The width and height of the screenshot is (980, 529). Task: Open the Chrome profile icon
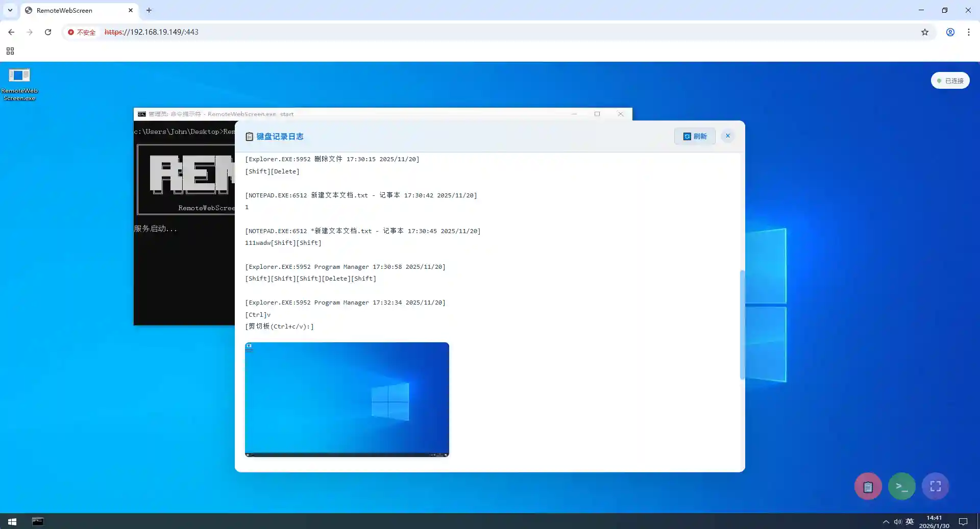coord(950,32)
